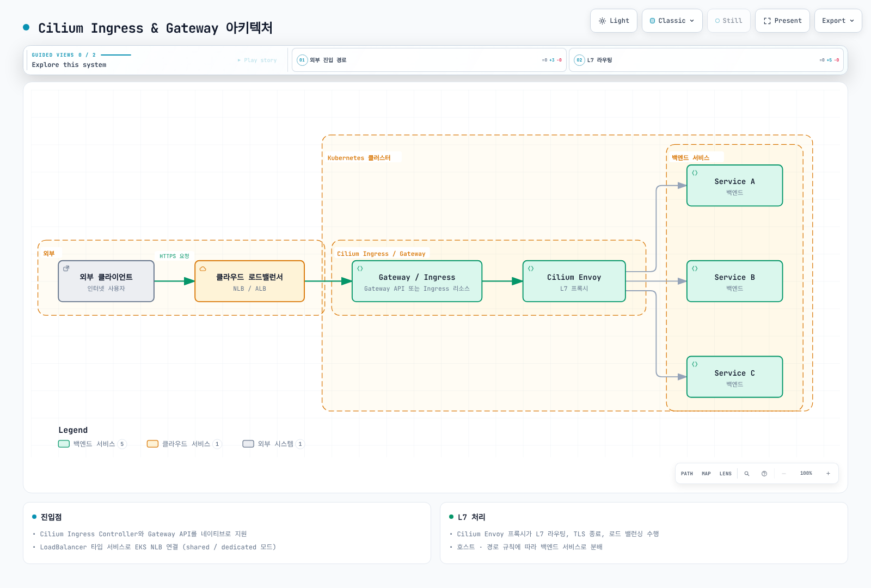Zoom out with the minus icon
871x588 pixels.
pyautogui.click(x=784, y=474)
